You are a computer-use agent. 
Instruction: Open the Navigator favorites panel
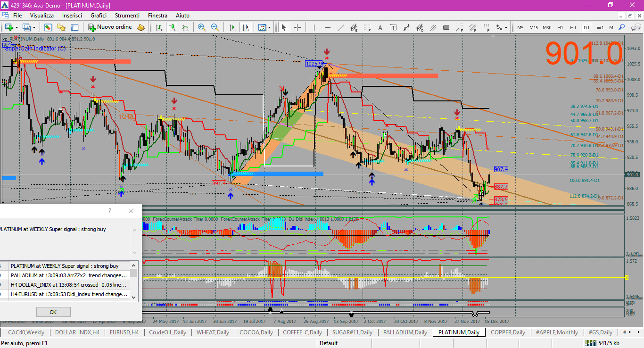click(x=61, y=27)
